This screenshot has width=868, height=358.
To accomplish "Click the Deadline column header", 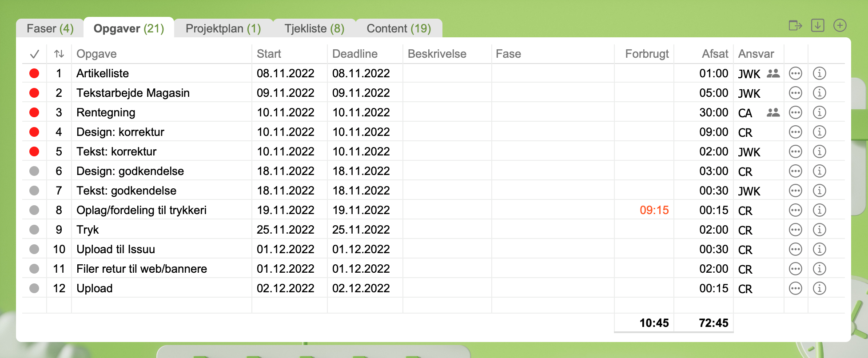I will click(x=354, y=54).
